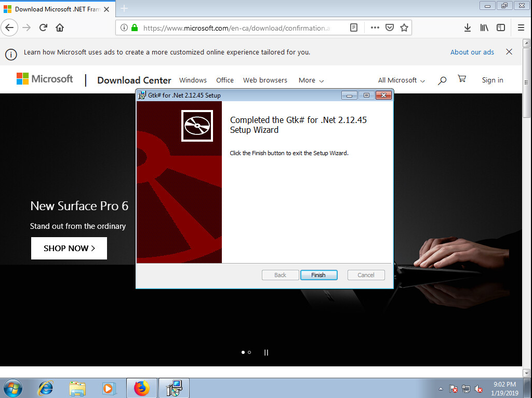The width and height of the screenshot is (532, 398).
Task: Click the green secure padlock icon
Action: point(135,28)
